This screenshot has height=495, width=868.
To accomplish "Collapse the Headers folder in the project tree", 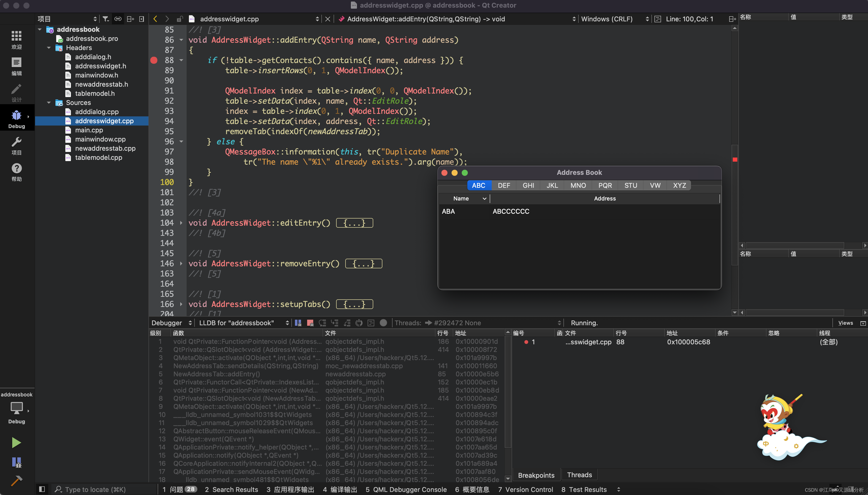I will [x=49, y=48].
